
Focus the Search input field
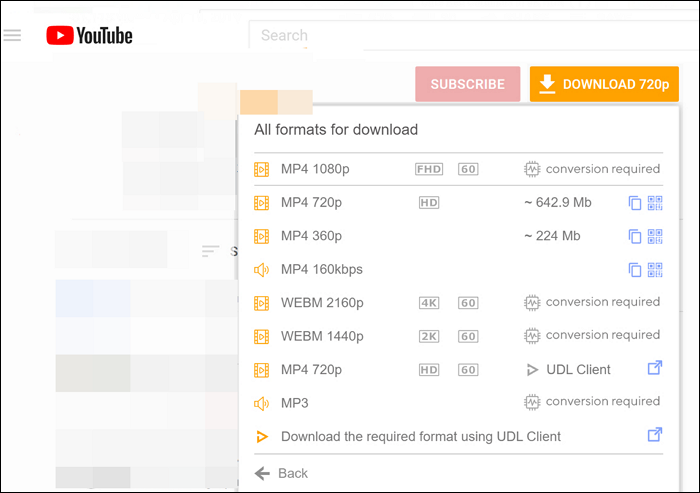tap(474, 35)
